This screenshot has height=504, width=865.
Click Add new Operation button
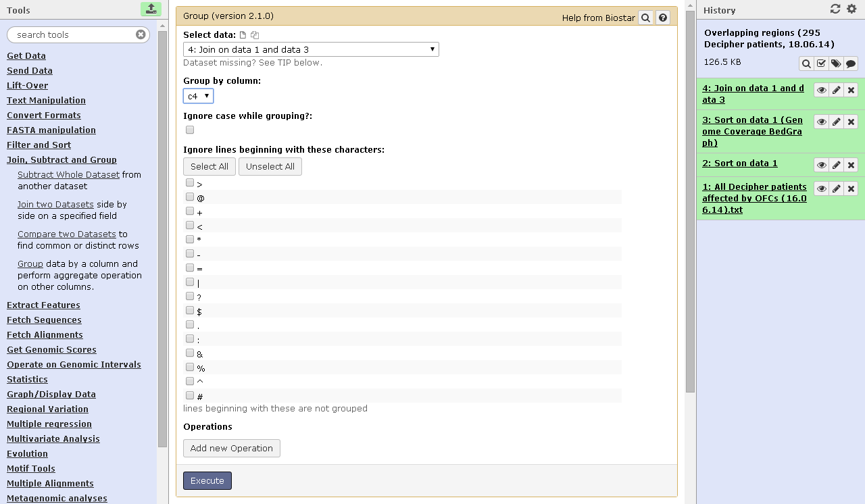click(231, 448)
